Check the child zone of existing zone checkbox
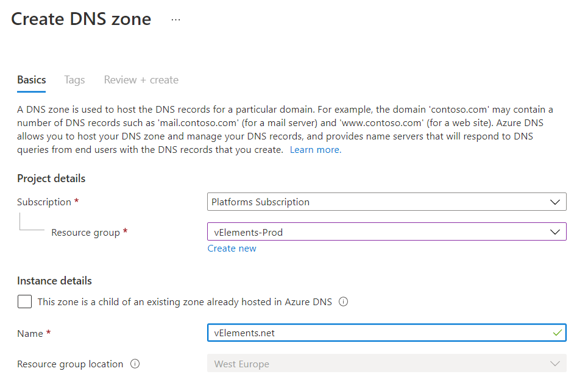 (x=25, y=302)
